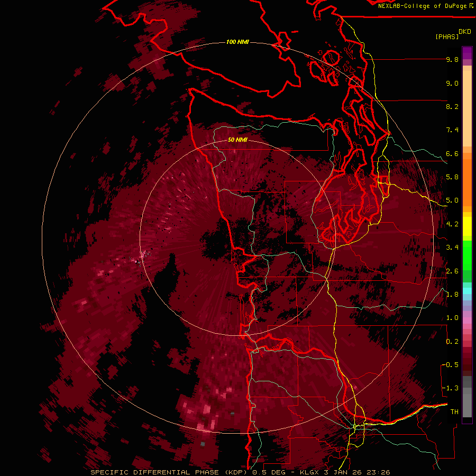Click the TH label on the color scale
This screenshot has height=476, width=476.
454,412
